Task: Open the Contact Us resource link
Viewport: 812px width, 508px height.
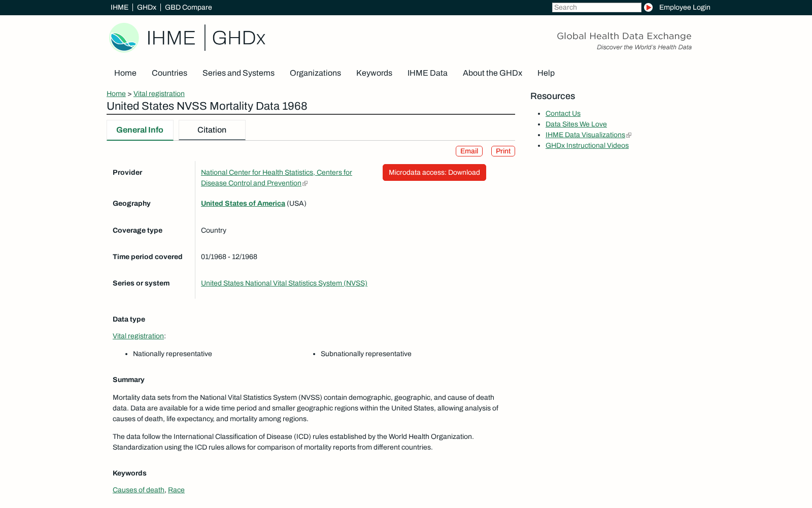Action: click(563, 113)
